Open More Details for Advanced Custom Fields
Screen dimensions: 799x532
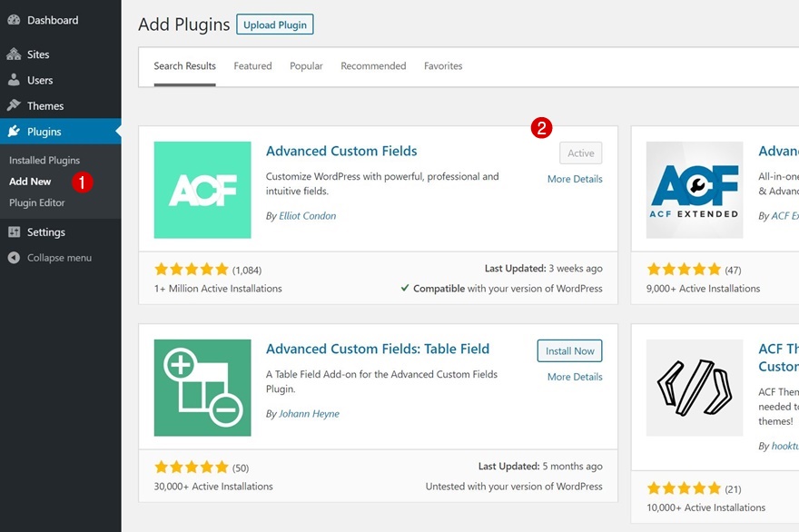coord(575,180)
